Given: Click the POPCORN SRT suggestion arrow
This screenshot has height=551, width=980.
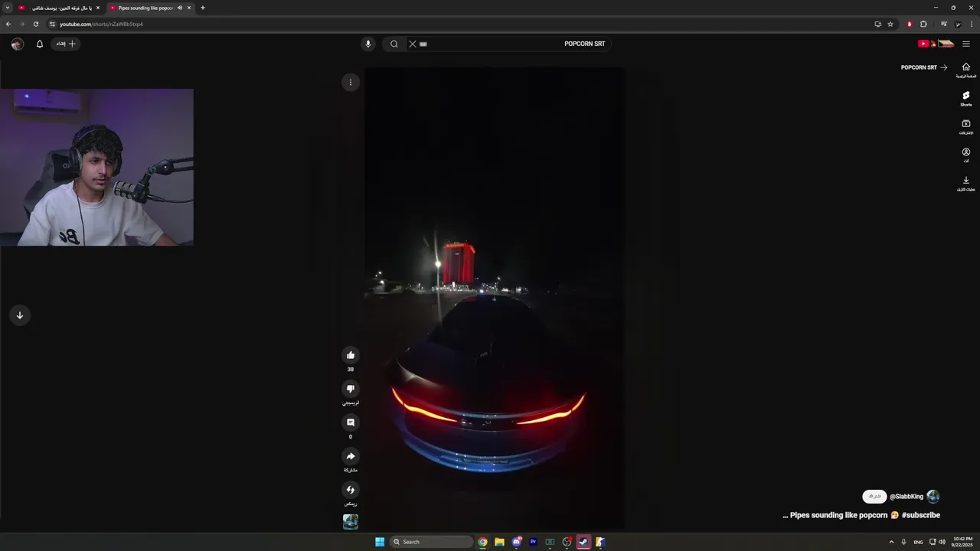Looking at the screenshot, I should tap(943, 67).
